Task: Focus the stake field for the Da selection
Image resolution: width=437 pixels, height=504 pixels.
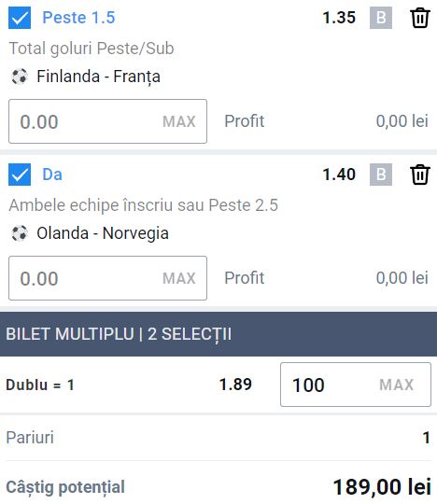Action: 107,278
